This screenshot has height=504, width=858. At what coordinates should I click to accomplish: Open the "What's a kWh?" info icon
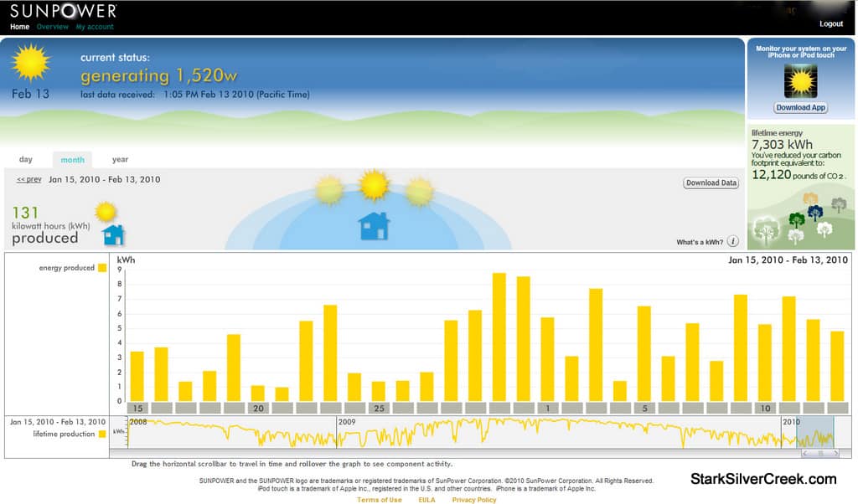click(x=731, y=240)
